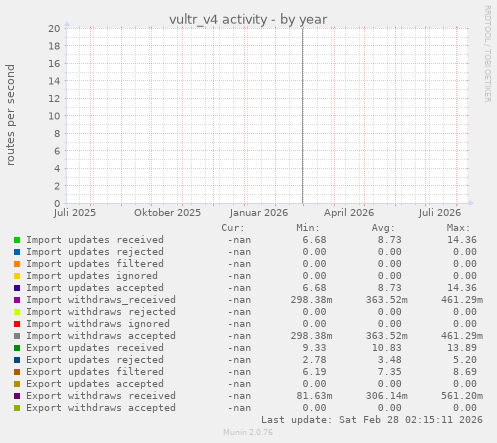
Task: Click the 'April 2026' x-axis label
Action: coord(349,213)
